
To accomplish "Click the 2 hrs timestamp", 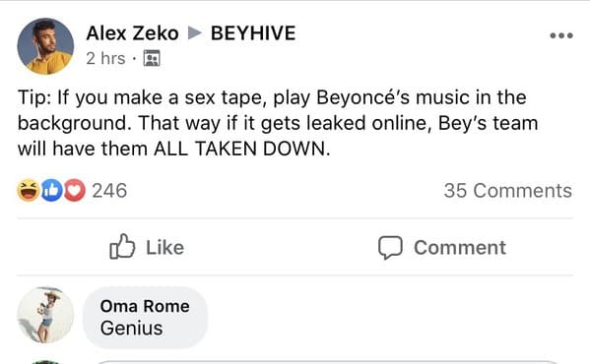I will 105,58.
